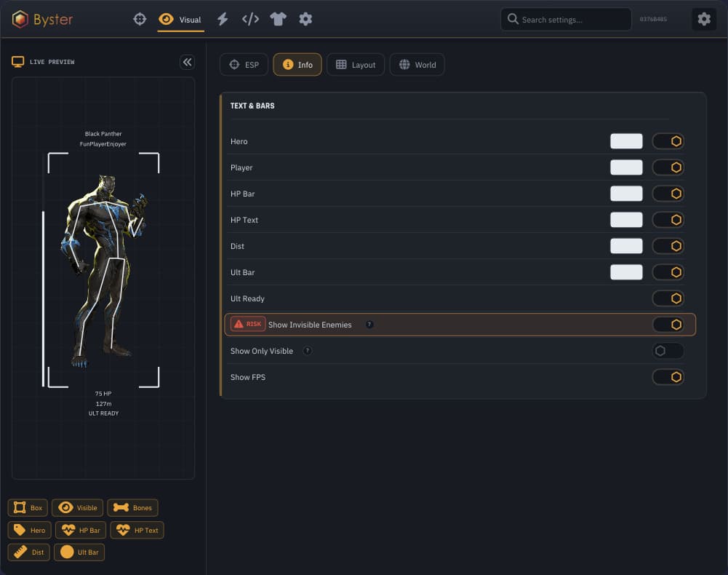Viewport: 728px width, 575px height.
Task: Open the gear tab in top navigation
Action: point(305,19)
